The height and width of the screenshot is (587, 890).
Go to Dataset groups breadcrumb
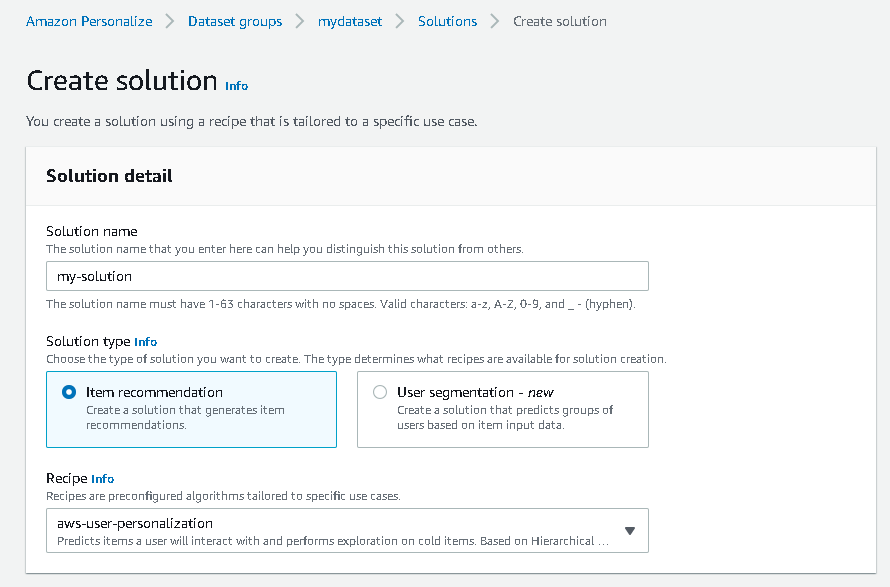click(235, 22)
